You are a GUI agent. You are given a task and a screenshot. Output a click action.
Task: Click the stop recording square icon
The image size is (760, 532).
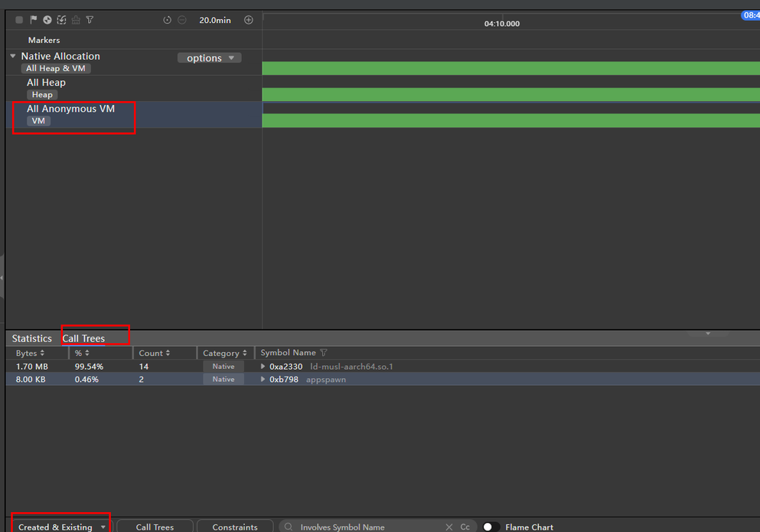[19, 20]
